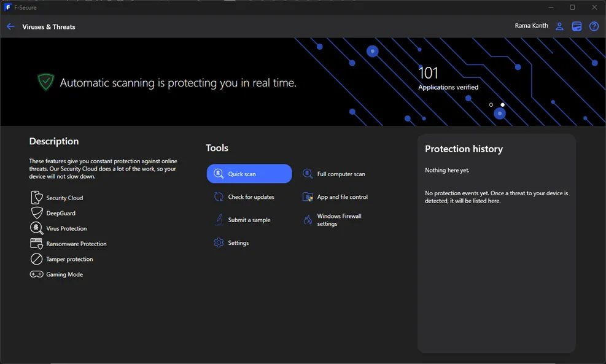This screenshot has width=606, height=364.
Task: Click the Security Cloud icon
Action: (x=37, y=198)
